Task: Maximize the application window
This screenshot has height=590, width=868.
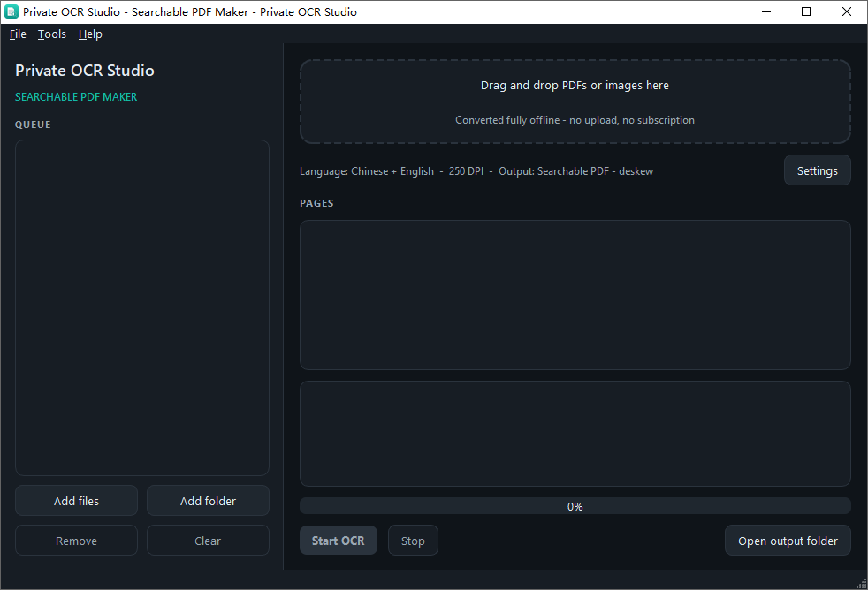Action: point(806,11)
